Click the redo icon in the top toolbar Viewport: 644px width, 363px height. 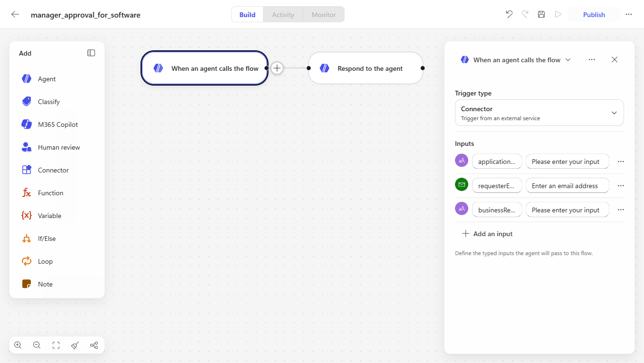point(525,14)
